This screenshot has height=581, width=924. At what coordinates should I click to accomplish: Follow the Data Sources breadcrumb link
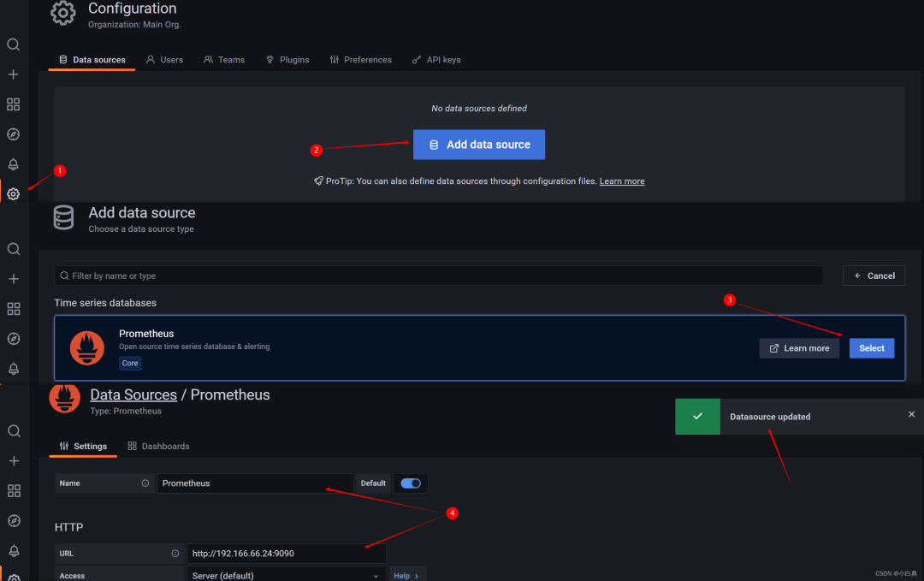click(133, 394)
